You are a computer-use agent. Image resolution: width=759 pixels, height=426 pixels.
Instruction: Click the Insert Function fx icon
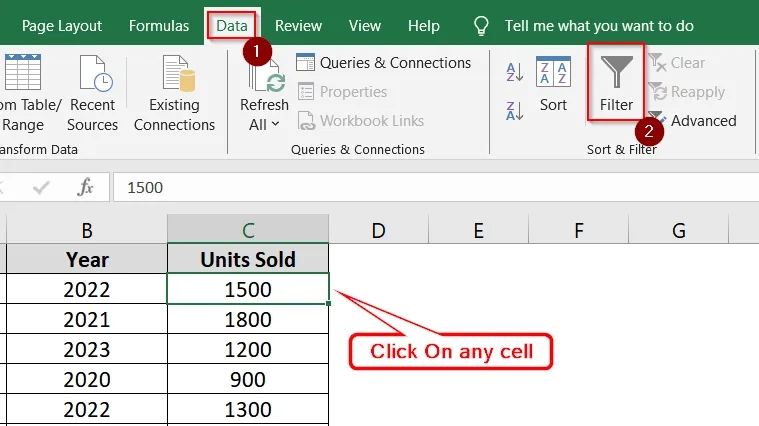click(x=85, y=187)
